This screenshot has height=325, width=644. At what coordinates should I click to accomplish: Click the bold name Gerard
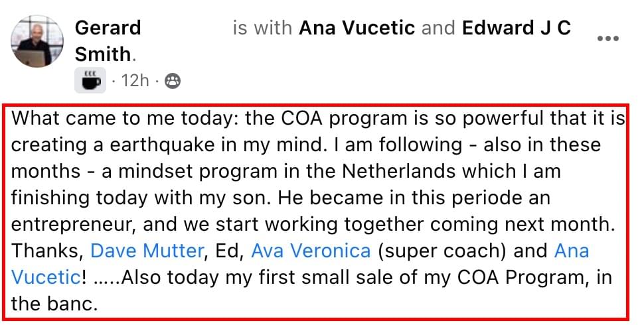point(108,28)
